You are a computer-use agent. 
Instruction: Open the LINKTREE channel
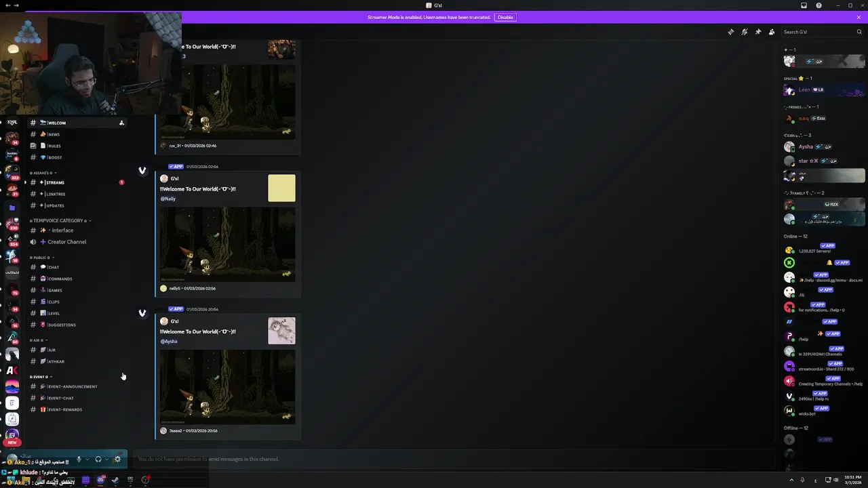(77, 194)
